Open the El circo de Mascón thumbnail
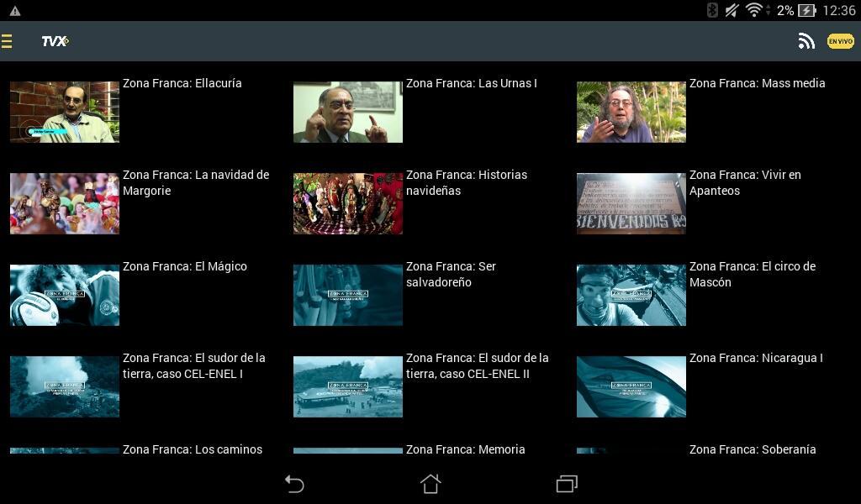Viewport: 861px width, 504px height. coord(631,295)
